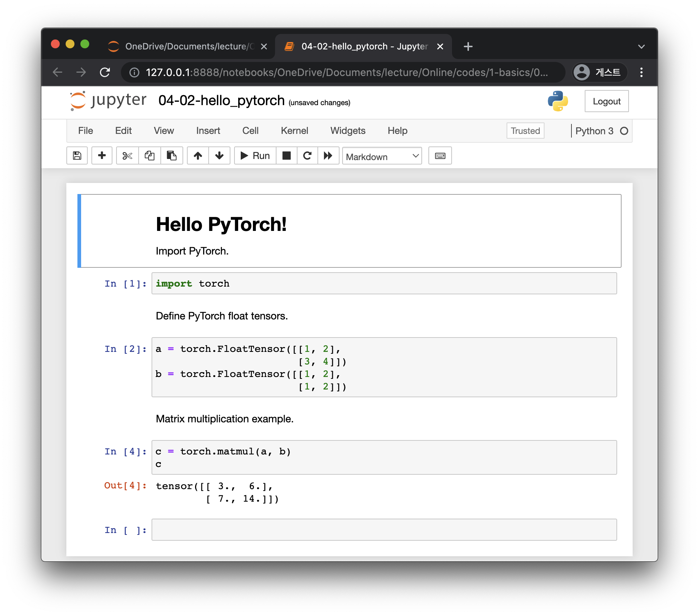The image size is (699, 616).
Task: Move the selected cell up
Action: 198,156
